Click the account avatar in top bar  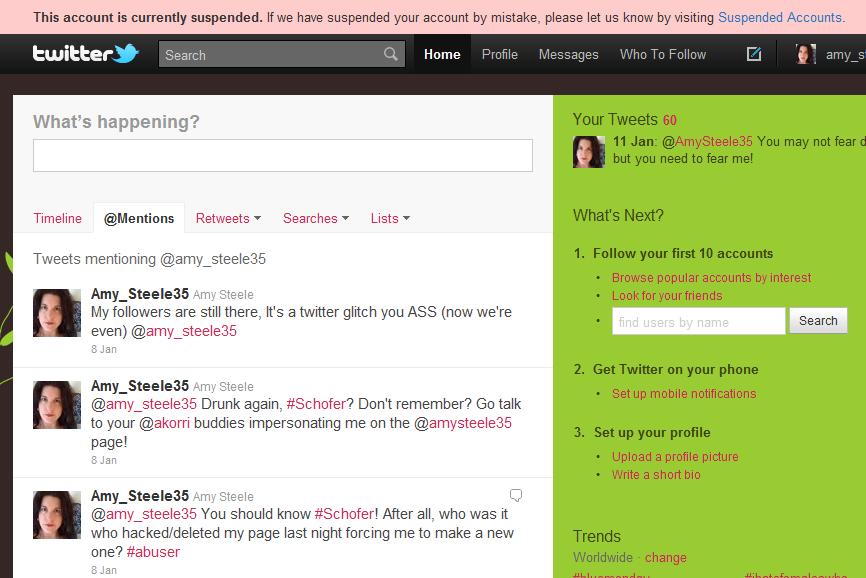coord(805,54)
